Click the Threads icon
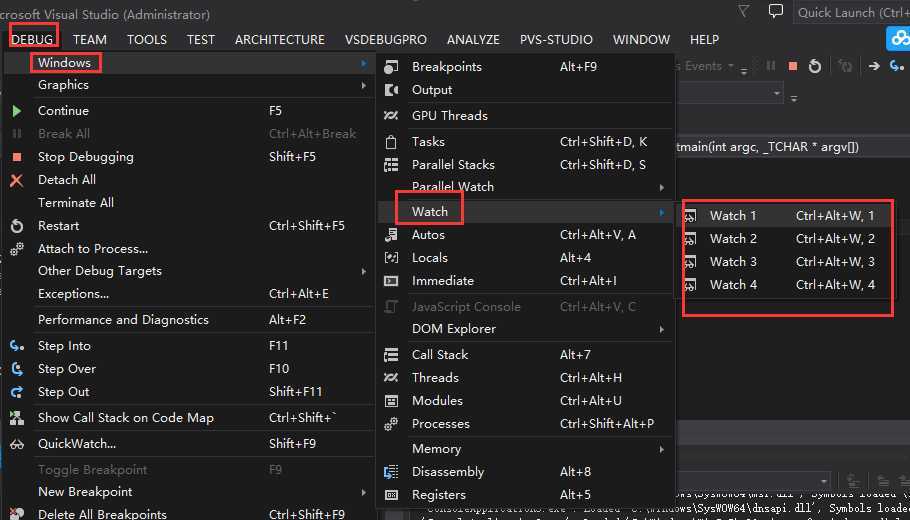This screenshot has height=520, width=910. (391, 378)
